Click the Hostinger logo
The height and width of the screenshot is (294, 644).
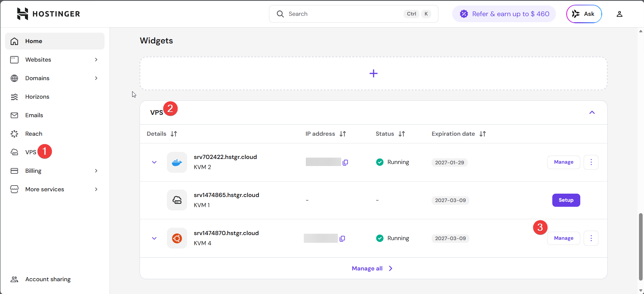pos(49,14)
